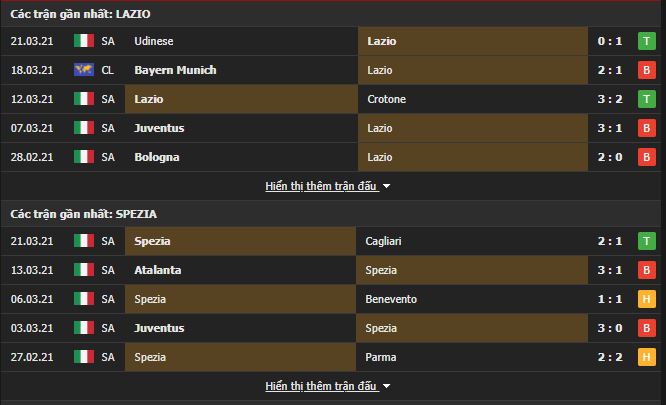
Task: Click the yellow H badge for Spezia vs Parma
Action: (646, 357)
